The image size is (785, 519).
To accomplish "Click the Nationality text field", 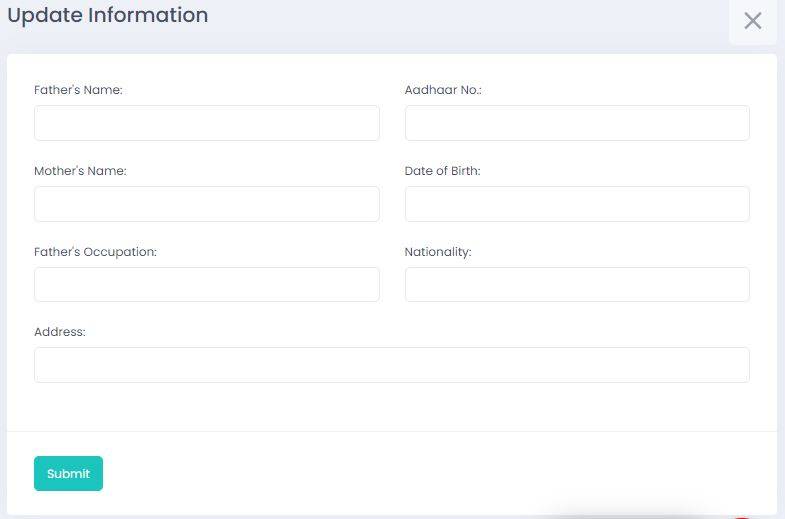I will pyautogui.click(x=576, y=284).
